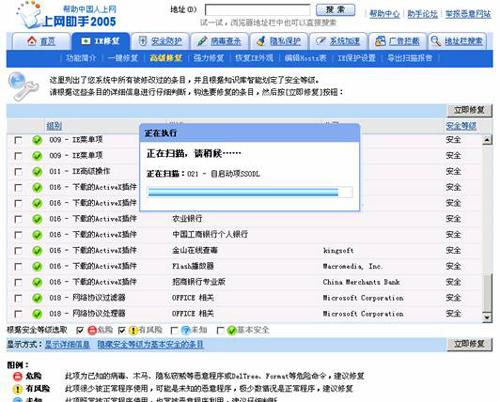This screenshot has height=402, width=500.
Task: Click green status icon of 中国工商银行 row
Action: [37, 235]
